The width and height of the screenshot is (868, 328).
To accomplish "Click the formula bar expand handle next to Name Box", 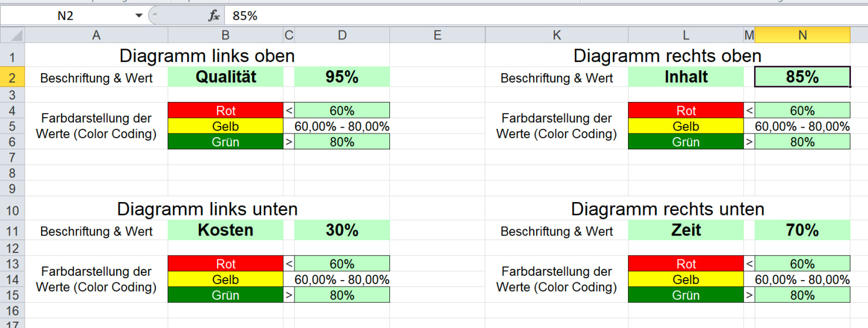I will tap(154, 16).
